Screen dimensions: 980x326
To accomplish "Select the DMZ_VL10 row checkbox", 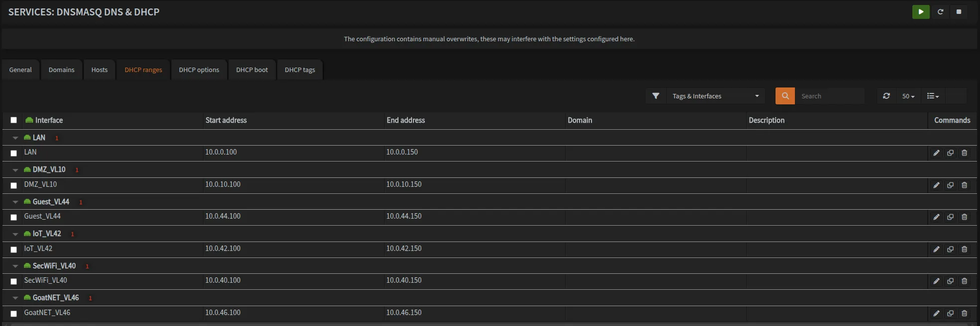I will [x=13, y=185].
